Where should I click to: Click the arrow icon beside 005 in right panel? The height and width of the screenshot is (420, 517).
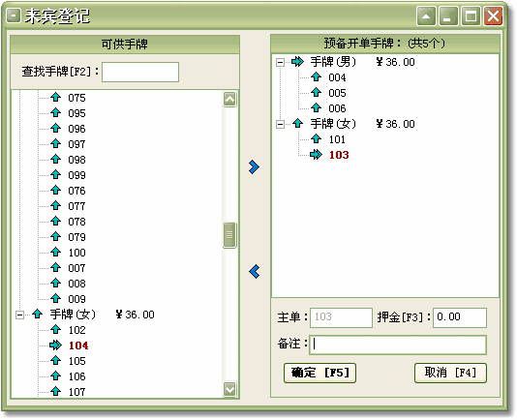click(317, 93)
